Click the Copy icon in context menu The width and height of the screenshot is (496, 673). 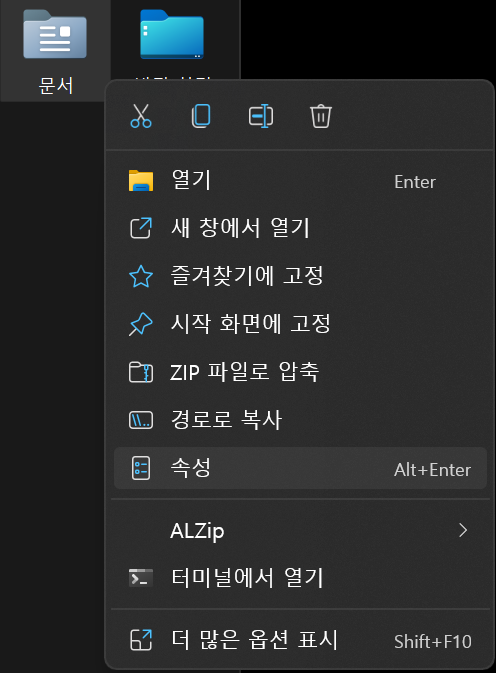pyautogui.click(x=201, y=116)
